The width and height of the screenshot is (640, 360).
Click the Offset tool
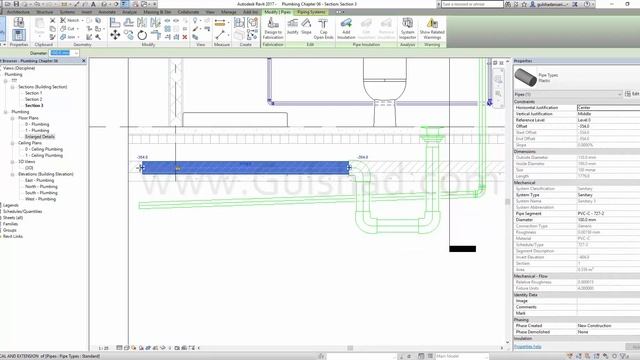(x=129, y=22)
